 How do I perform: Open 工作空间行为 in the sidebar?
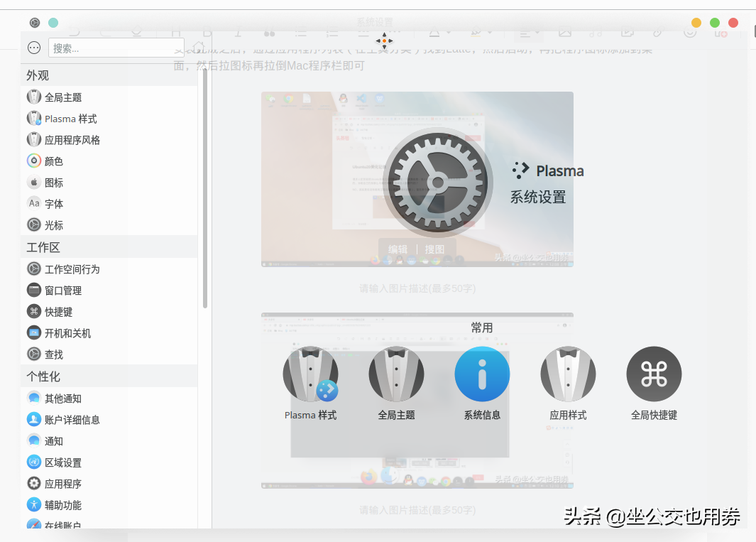pyautogui.click(x=109, y=269)
